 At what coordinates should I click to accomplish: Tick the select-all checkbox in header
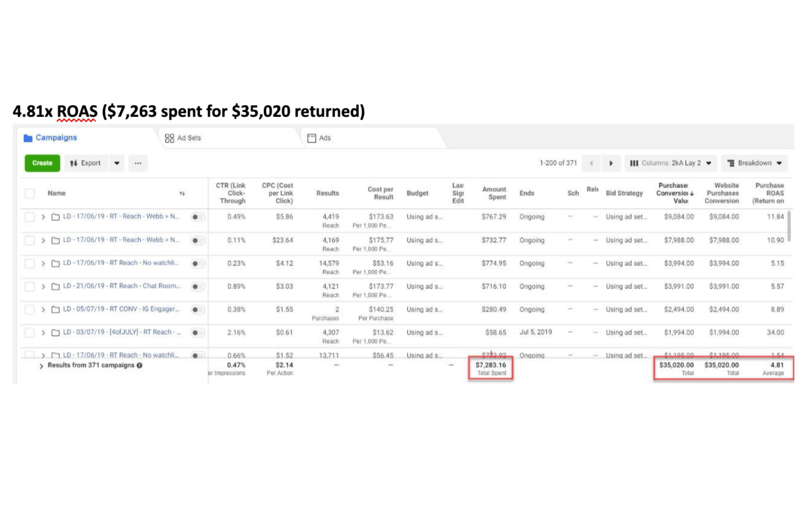coord(30,193)
